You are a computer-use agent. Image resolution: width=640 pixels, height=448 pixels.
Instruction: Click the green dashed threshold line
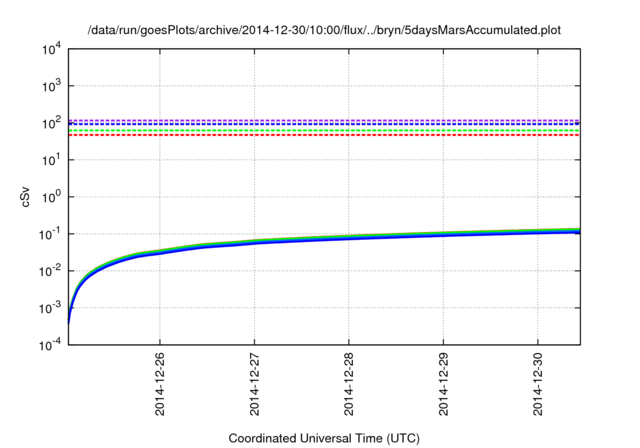(324, 131)
